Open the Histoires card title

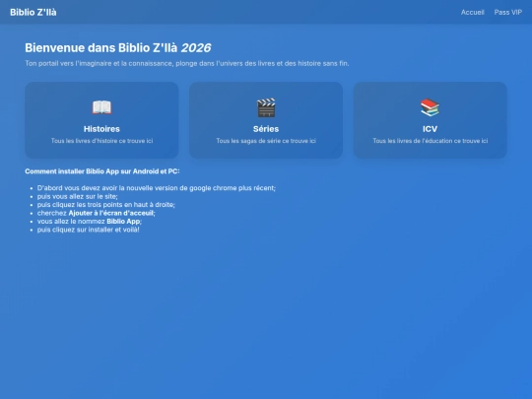click(101, 129)
